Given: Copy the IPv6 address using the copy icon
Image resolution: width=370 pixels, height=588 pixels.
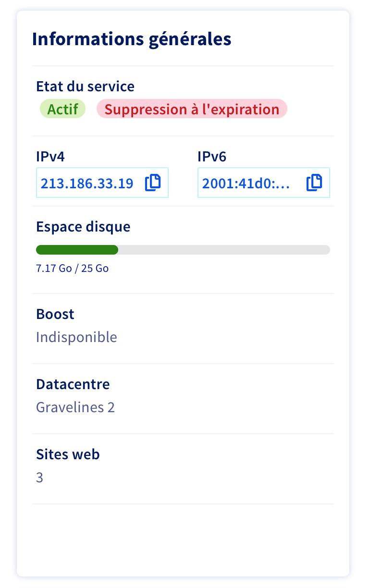Looking at the screenshot, I should (314, 183).
